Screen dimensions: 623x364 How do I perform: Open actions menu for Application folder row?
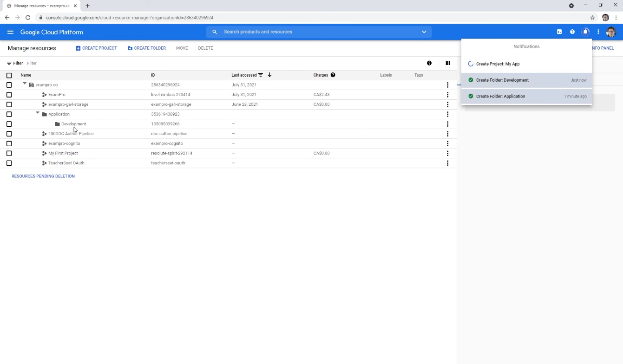[x=448, y=114]
